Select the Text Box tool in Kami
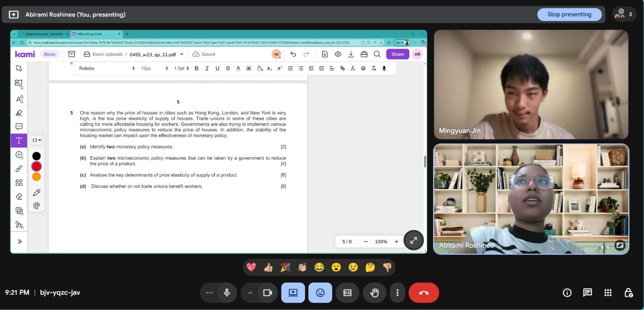 coord(19,140)
